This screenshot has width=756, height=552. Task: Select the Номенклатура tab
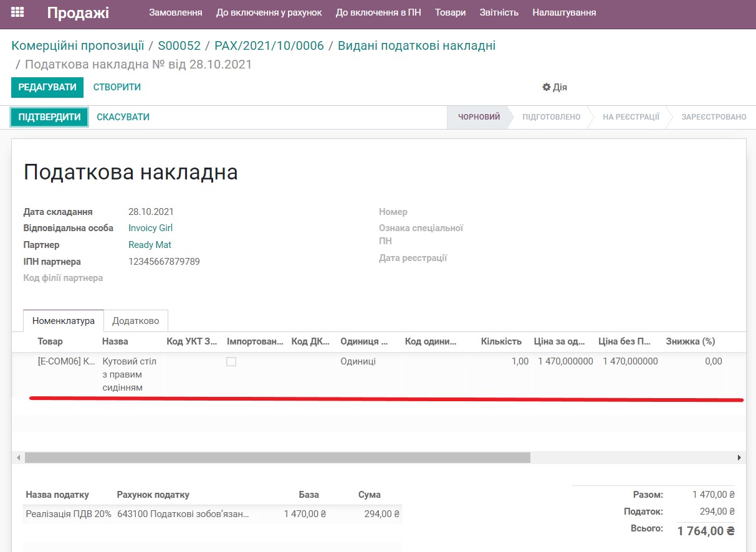(x=62, y=320)
